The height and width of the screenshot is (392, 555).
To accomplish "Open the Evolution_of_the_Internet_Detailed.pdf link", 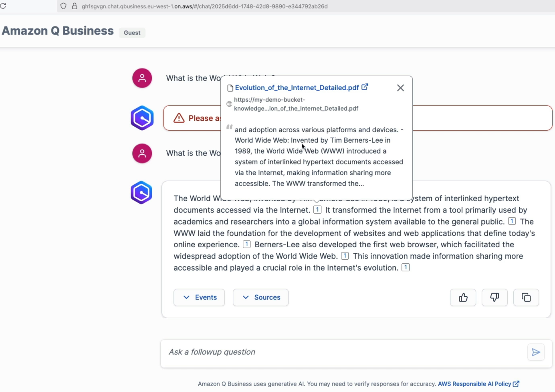I will (297, 88).
